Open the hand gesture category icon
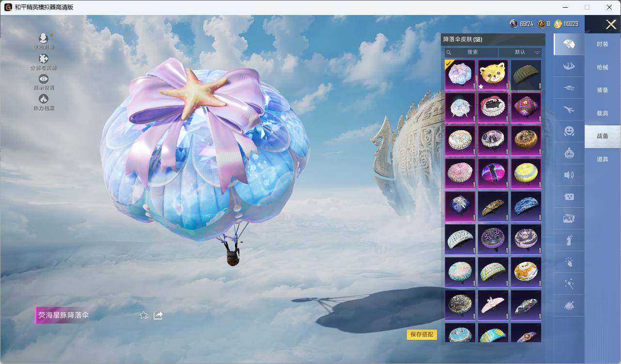The width and height of the screenshot is (621, 364). 569,262
